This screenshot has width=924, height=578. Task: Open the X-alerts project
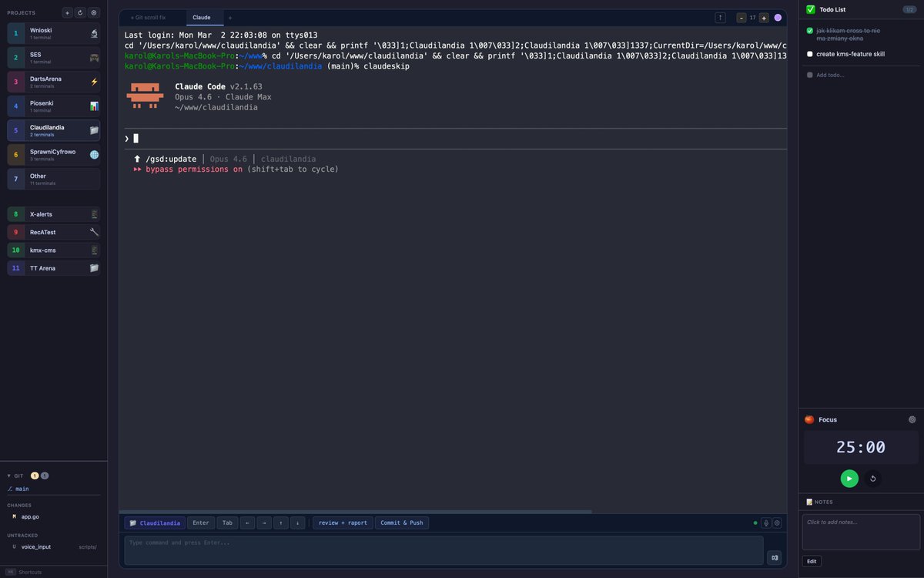coord(54,213)
